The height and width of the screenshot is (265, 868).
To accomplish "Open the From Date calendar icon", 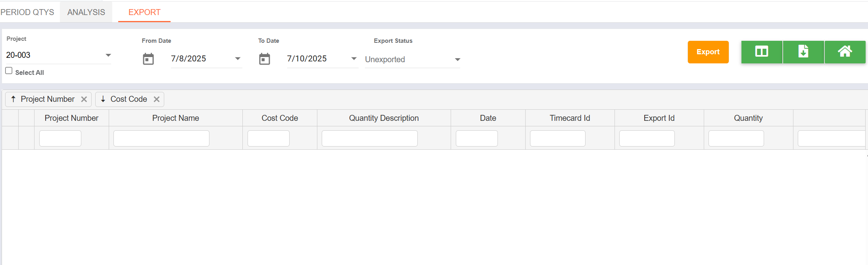I will (148, 59).
